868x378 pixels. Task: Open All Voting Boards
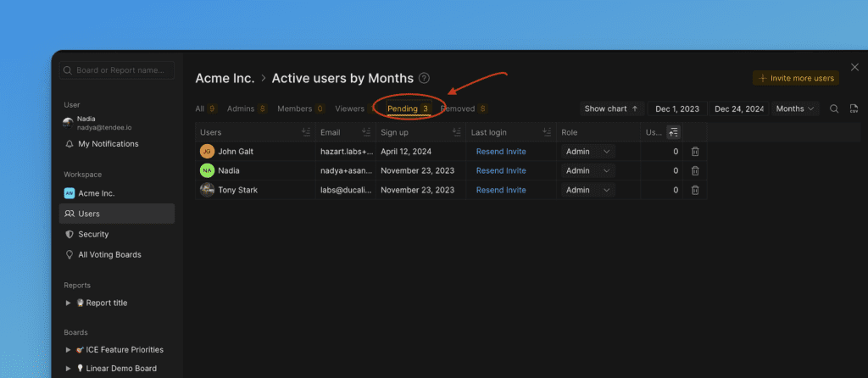tap(109, 254)
